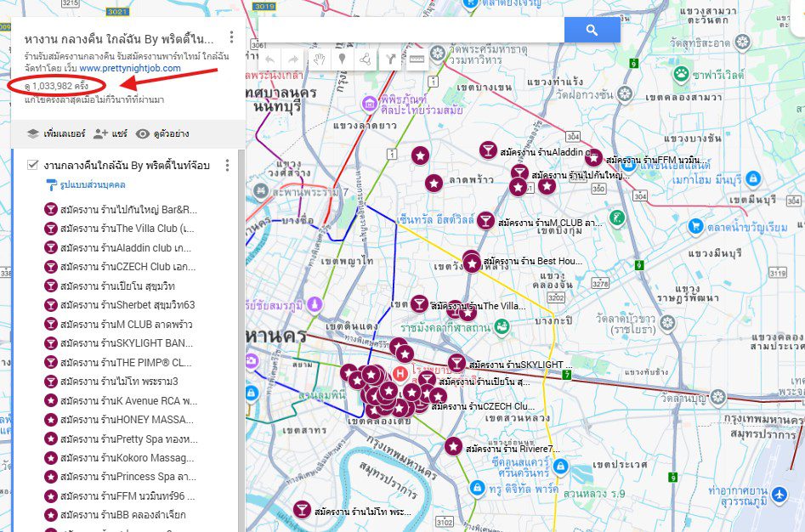
Task: Open the layer options three-dot menu
Action: click(x=228, y=165)
